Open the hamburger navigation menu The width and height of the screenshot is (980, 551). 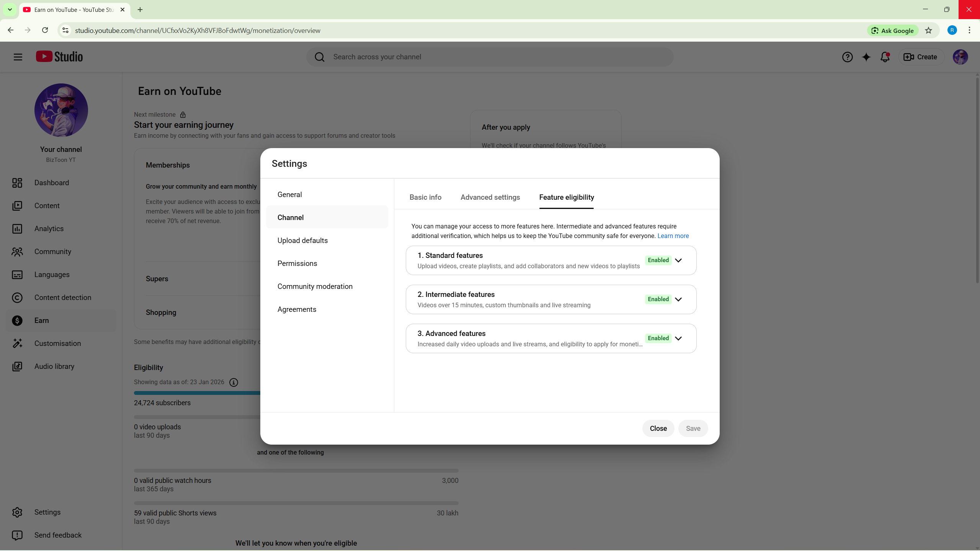click(18, 57)
